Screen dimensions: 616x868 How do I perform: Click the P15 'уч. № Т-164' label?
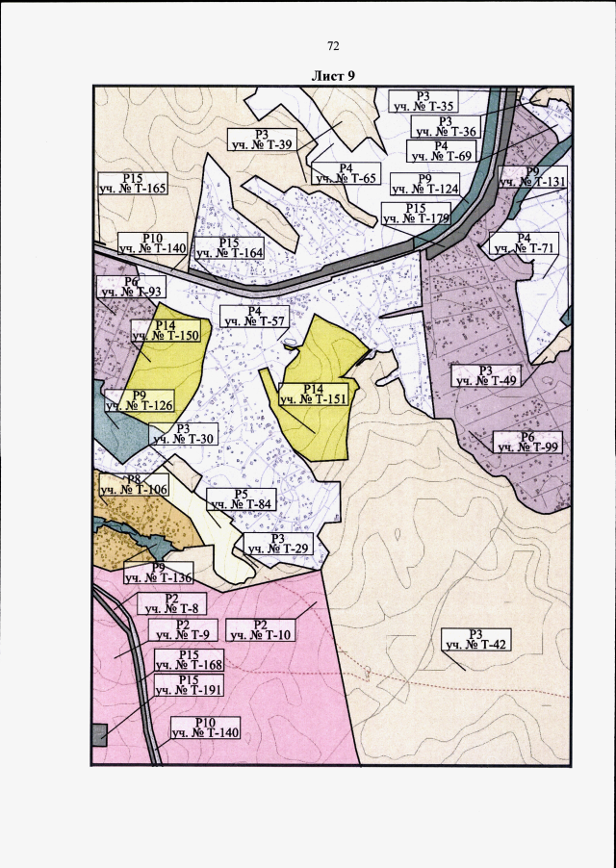(x=228, y=252)
